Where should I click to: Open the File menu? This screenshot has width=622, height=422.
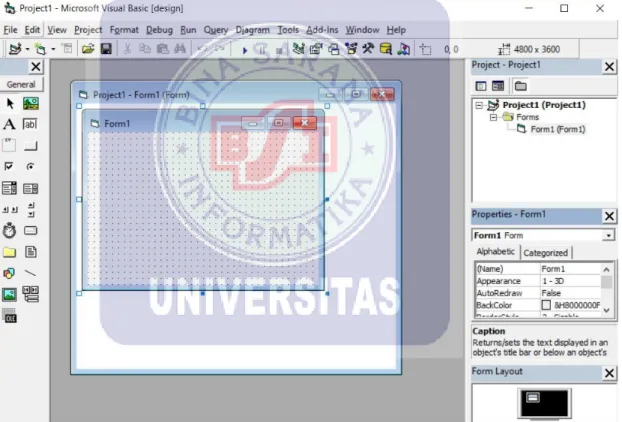point(10,30)
